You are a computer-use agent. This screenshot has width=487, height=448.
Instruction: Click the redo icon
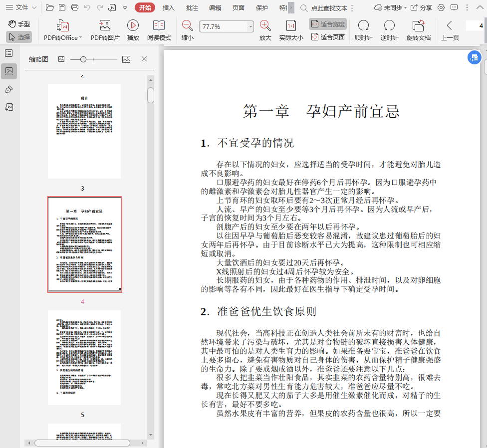click(100, 7)
